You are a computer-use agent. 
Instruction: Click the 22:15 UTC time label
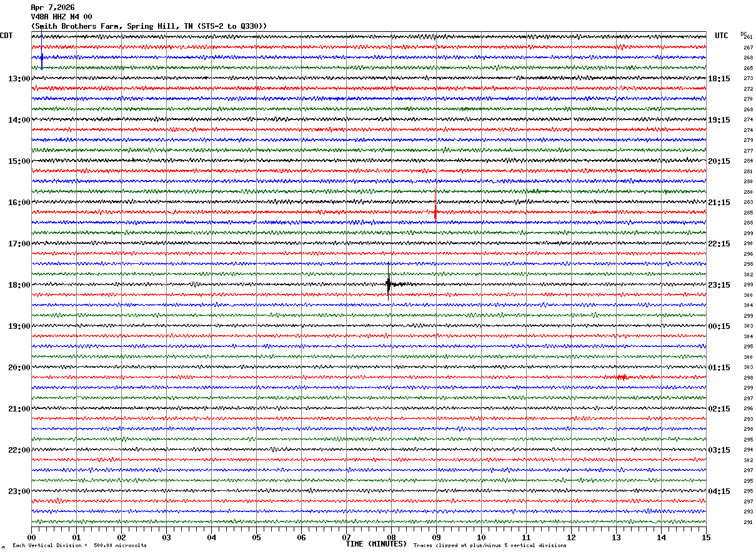[719, 244]
